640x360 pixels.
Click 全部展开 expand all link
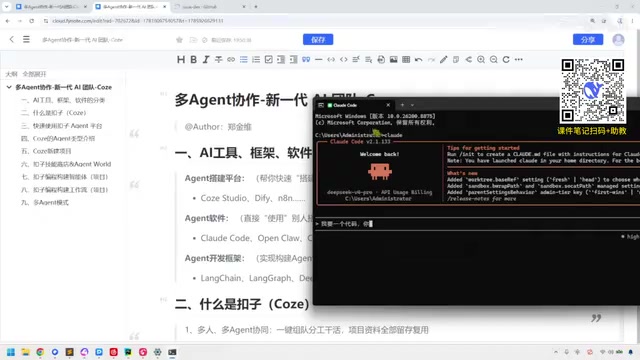(x=34, y=74)
